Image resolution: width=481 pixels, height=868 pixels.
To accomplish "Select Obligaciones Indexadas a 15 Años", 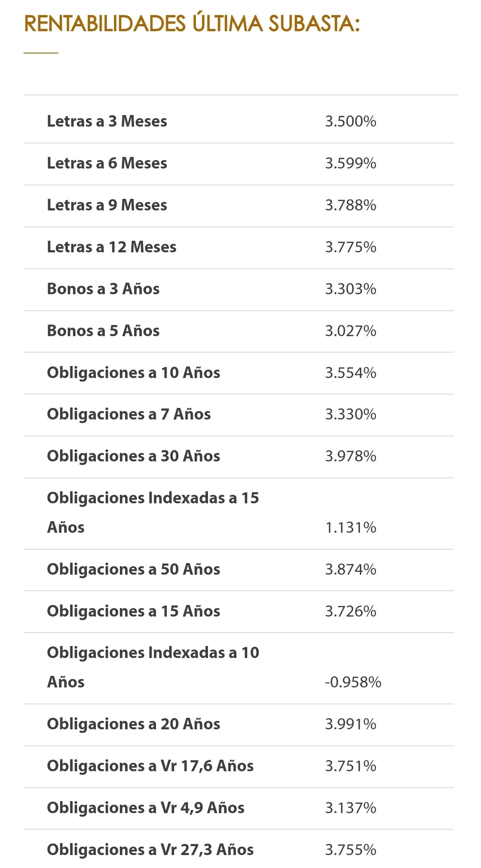I will [239, 513].
